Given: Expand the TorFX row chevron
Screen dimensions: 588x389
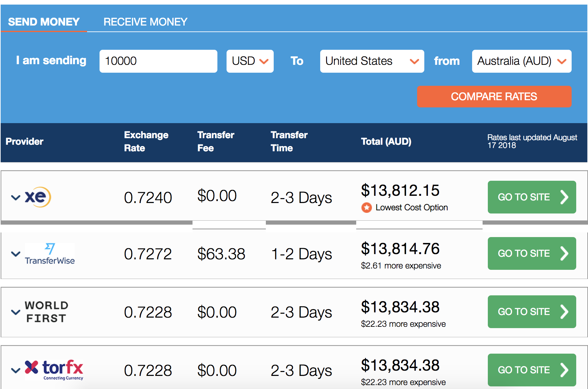Looking at the screenshot, I should coord(16,370).
